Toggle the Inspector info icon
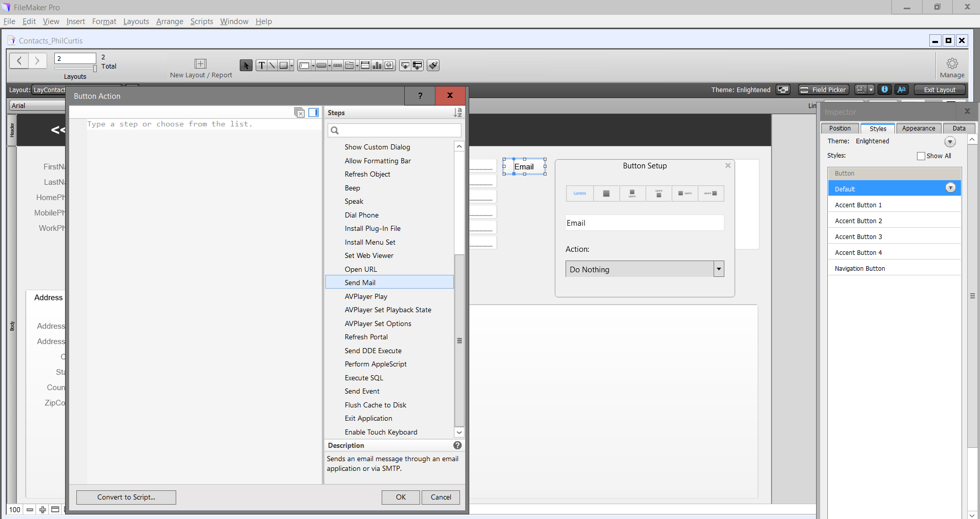980x519 pixels. click(x=884, y=90)
